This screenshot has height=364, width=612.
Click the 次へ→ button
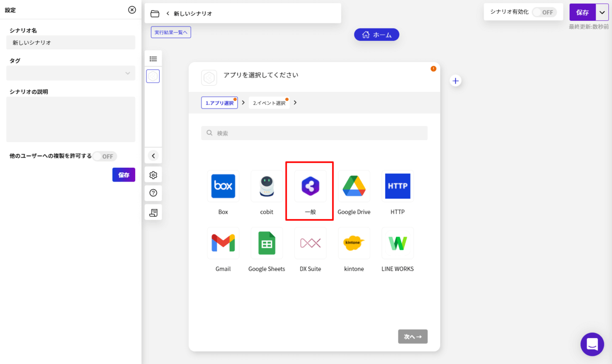(x=413, y=336)
